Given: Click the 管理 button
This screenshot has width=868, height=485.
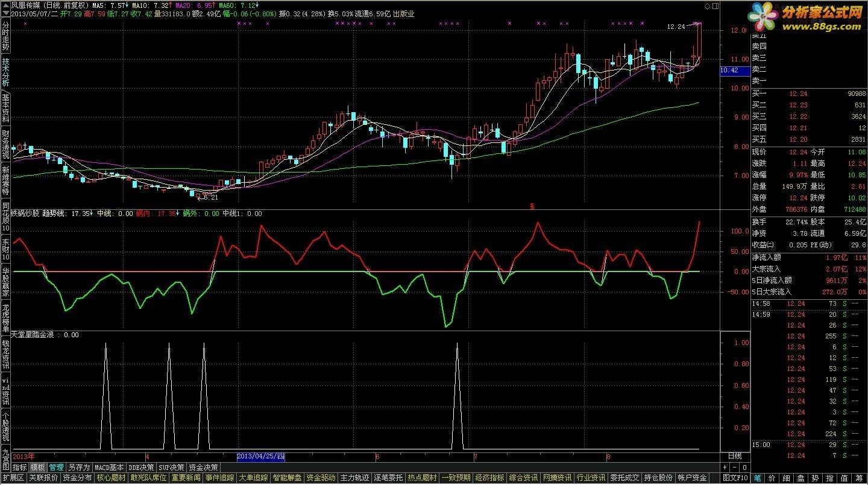Looking at the screenshot, I should (x=57, y=467).
